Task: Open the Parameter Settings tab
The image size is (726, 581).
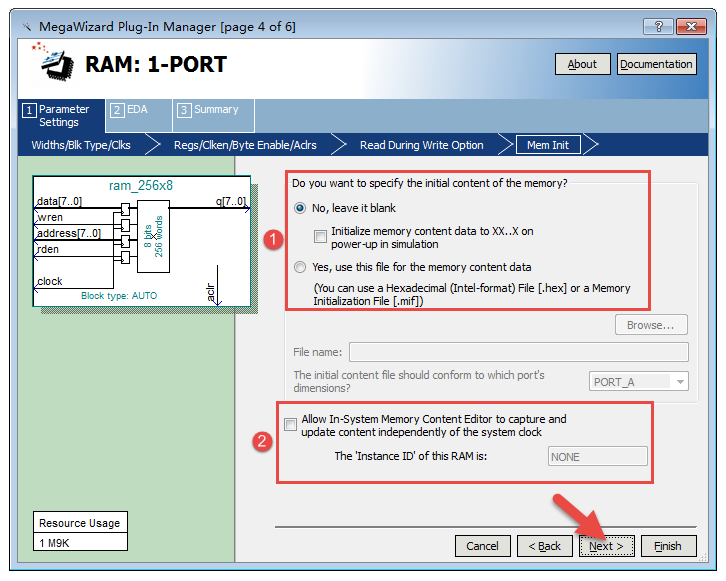Action: pos(62,116)
